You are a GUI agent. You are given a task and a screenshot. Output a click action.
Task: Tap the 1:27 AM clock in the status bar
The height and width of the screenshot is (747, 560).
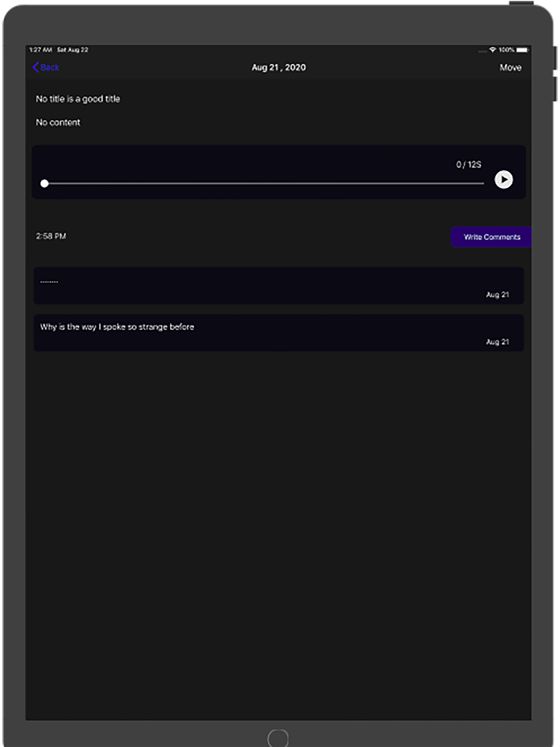tap(40, 50)
